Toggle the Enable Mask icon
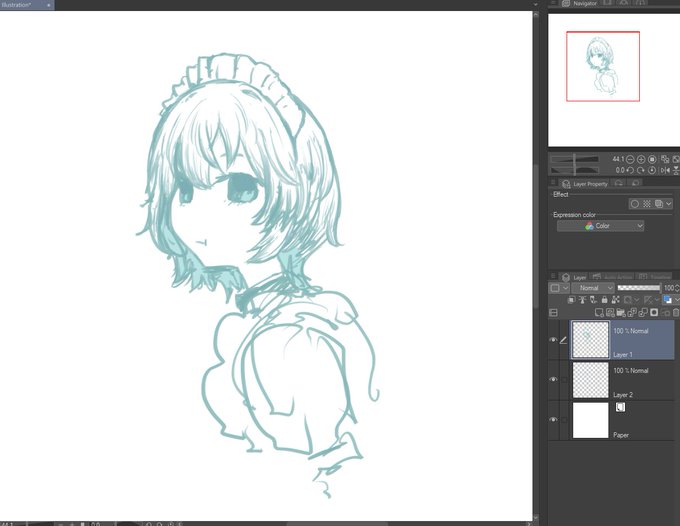This screenshot has width=680, height=526. point(628,300)
